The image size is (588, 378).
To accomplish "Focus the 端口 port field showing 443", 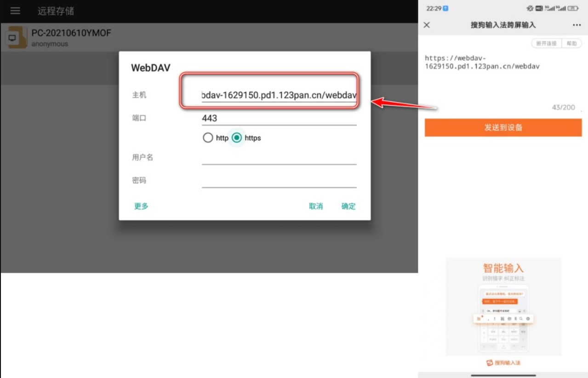I will click(x=279, y=118).
